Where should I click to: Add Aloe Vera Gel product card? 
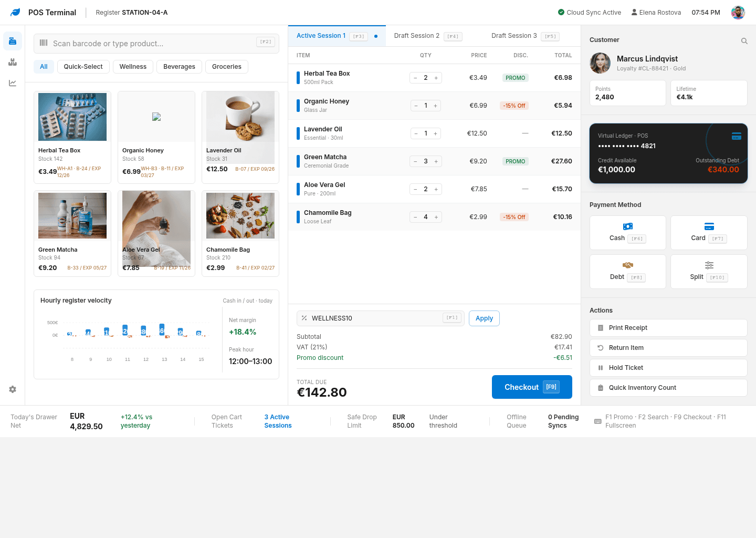point(156,233)
